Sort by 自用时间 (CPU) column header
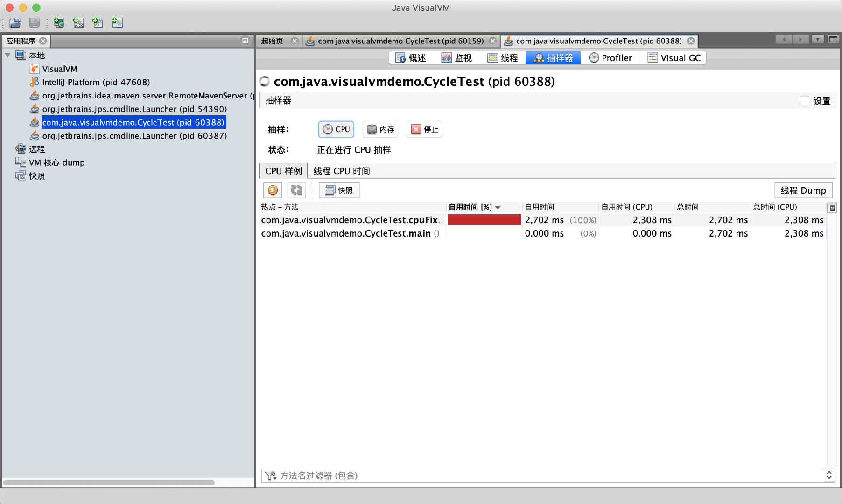This screenshot has width=842, height=504. coord(636,207)
